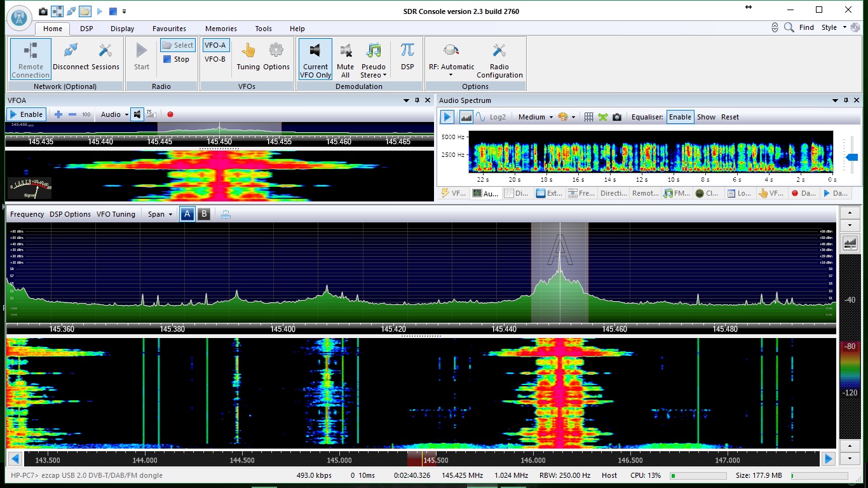This screenshot has height=488, width=868.
Task: Click the Stop radio button
Action: coord(176,59)
